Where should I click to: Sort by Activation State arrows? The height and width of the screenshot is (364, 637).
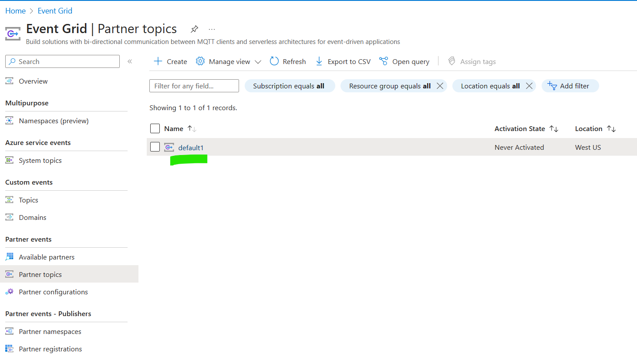pyautogui.click(x=554, y=128)
